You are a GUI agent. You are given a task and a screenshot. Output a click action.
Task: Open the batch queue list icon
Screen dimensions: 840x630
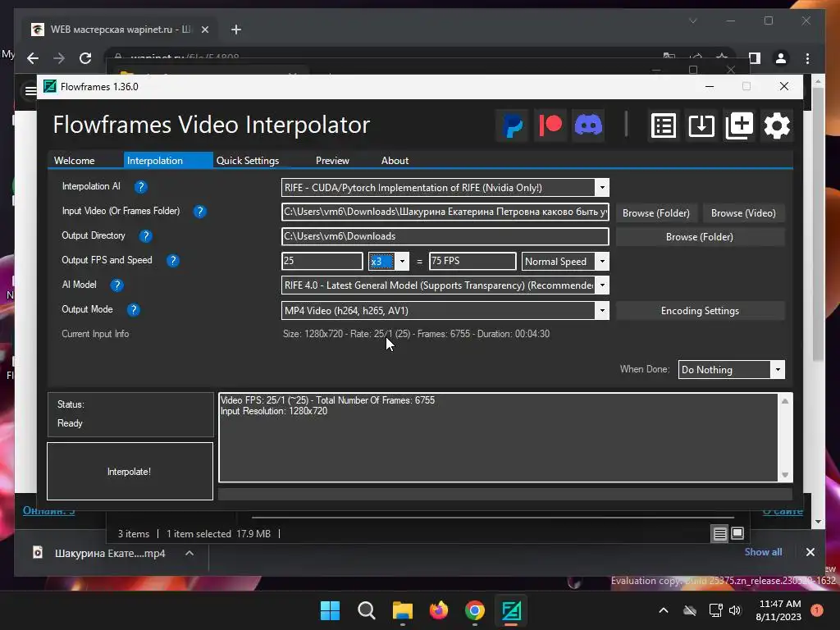click(663, 126)
